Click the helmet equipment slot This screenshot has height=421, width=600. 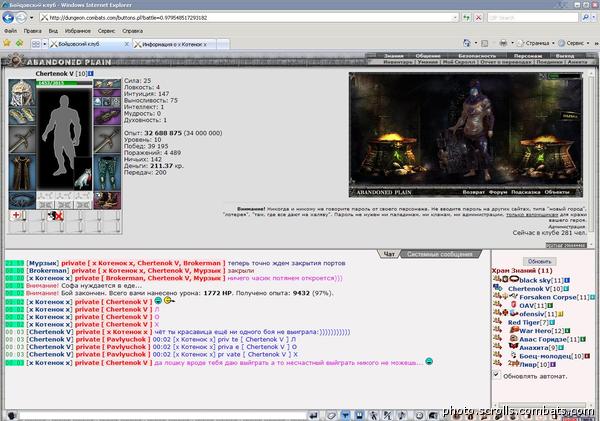pyautogui.click(x=22, y=93)
